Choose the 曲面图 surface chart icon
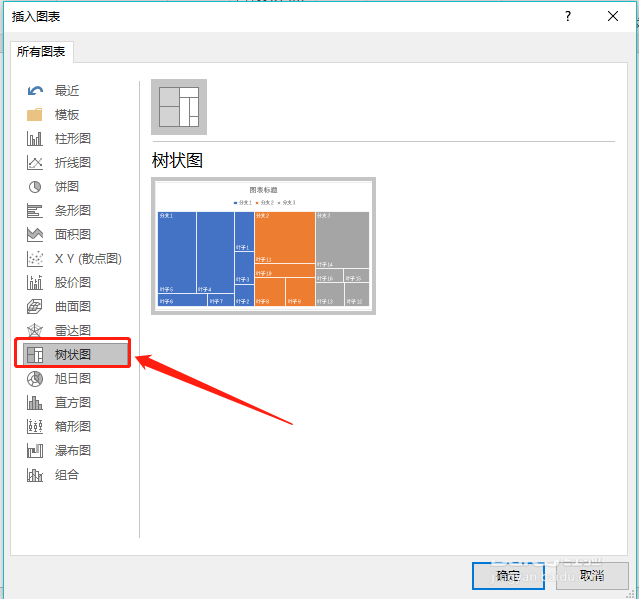Screen dimensions: 639x599 pos(35,306)
